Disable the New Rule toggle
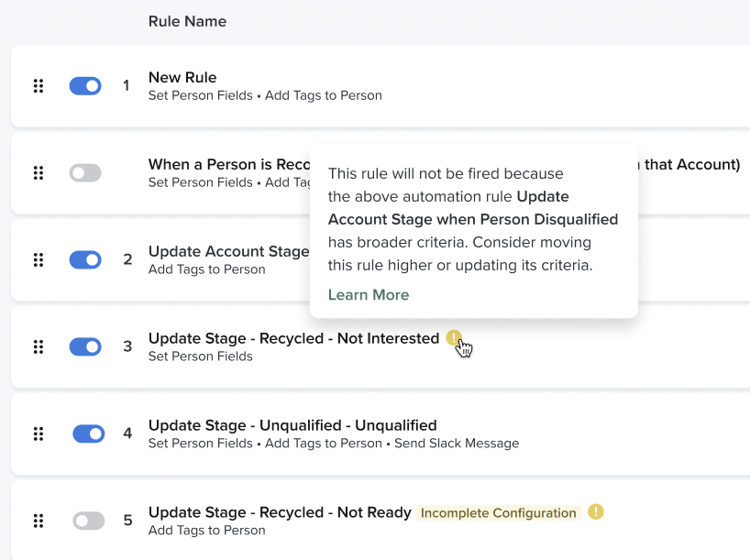 [85, 85]
